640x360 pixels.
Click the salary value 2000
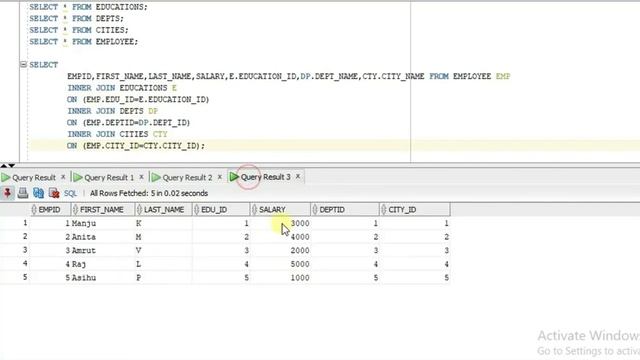pos(300,251)
